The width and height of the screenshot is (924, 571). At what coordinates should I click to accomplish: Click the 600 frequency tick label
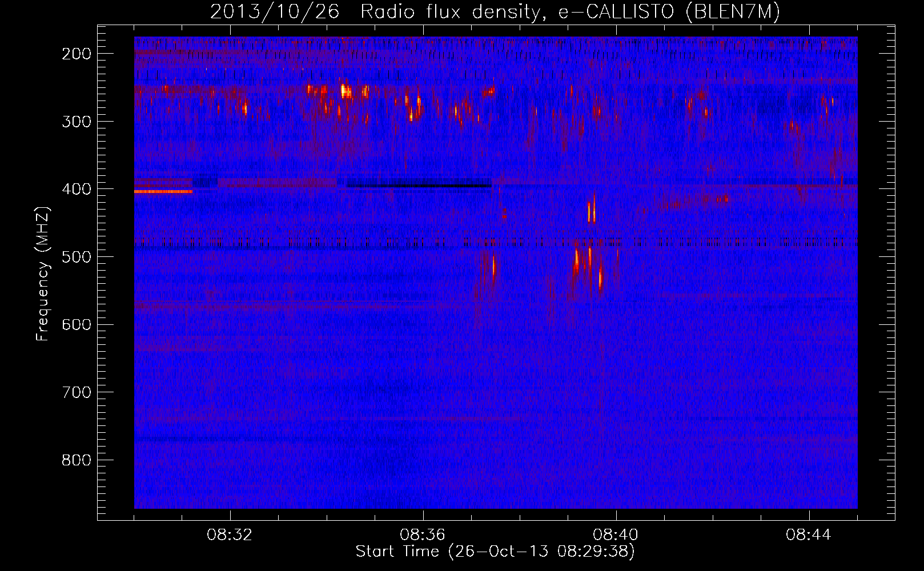(77, 325)
